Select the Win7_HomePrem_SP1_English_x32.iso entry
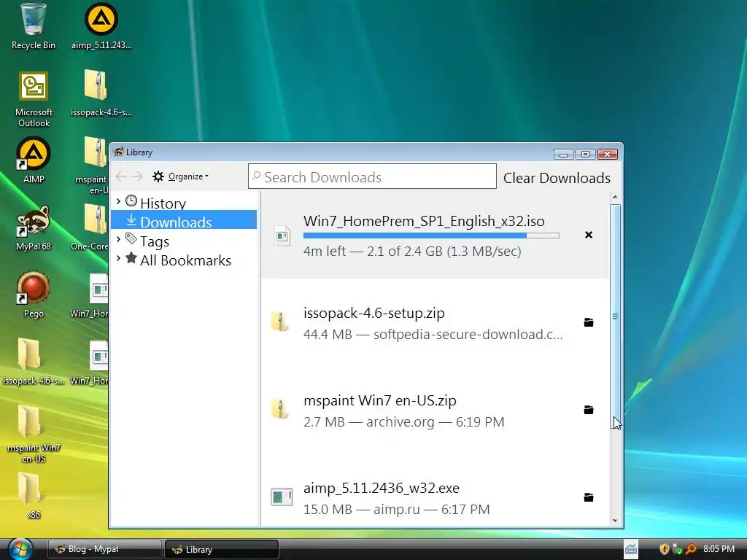The width and height of the screenshot is (747, 560). click(x=436, y=236)
